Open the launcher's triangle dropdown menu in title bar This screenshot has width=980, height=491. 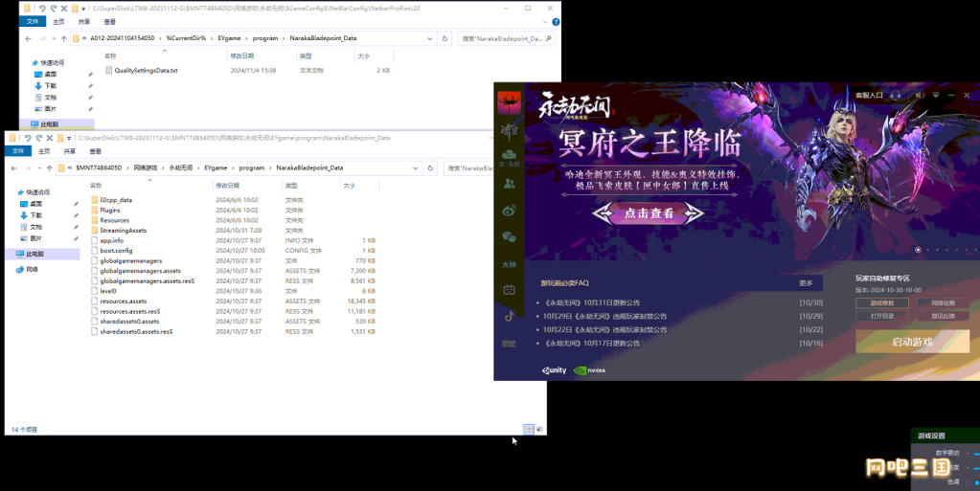(936, 95)
